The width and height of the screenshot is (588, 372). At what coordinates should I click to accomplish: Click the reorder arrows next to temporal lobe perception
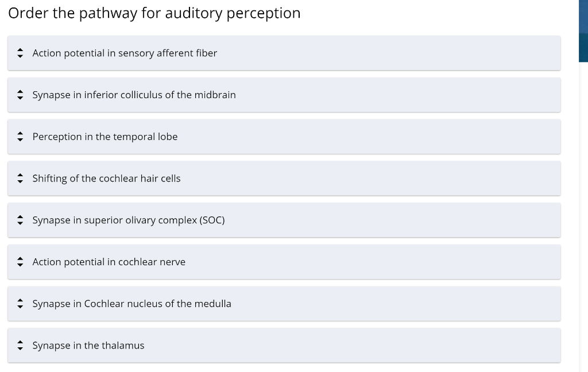(20, 137)
